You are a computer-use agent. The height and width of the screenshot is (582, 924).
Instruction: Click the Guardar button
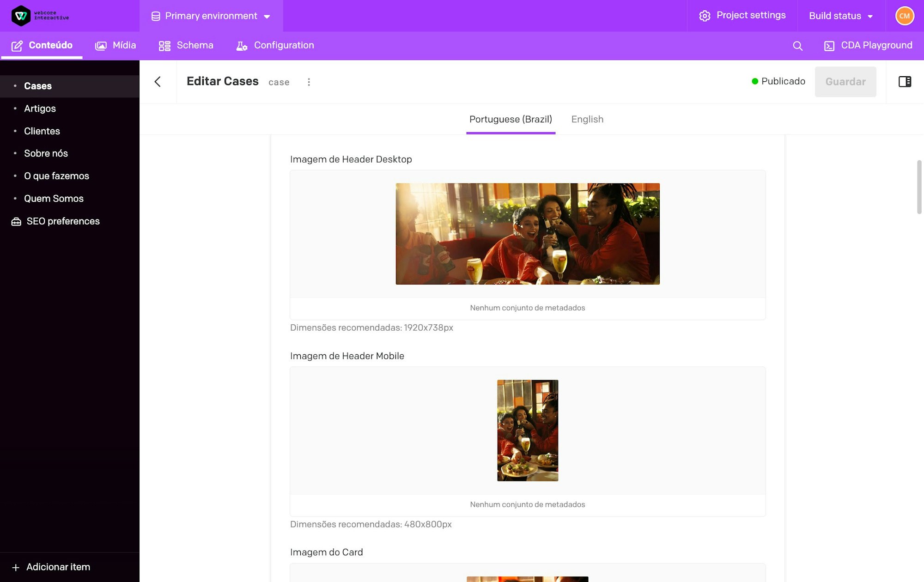(x=845, y=82)
